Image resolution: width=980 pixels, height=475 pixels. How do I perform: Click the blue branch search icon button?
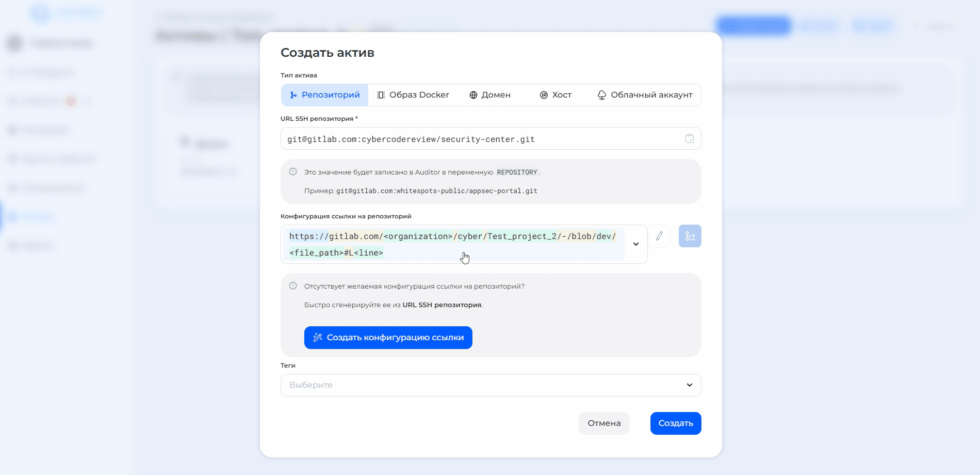pos(690,236)
